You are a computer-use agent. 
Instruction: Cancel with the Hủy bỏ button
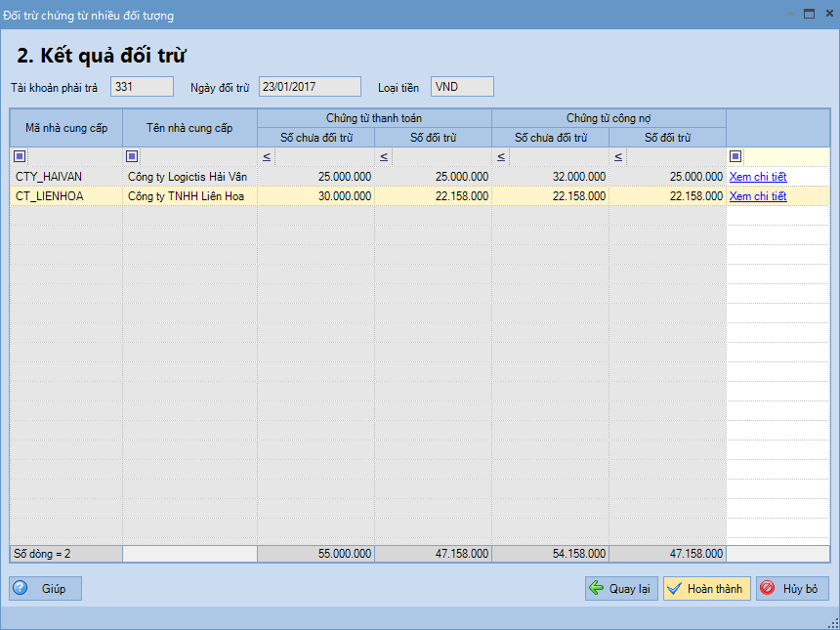pos(792,588)
